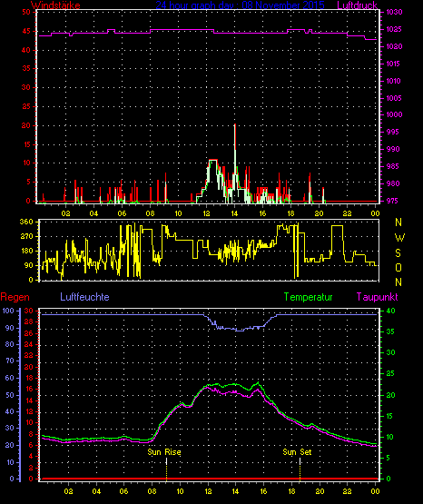Click the W compass letter
423x504 pixels.
pos(399,238)
